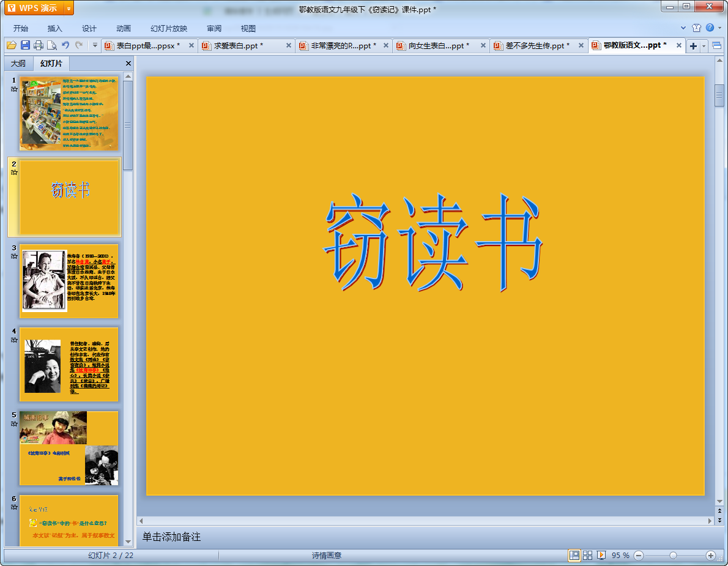Viewport: 728px width, 566px height.
Task: Switch to slide sorter view in status bar
Action: tap(588, 556)
